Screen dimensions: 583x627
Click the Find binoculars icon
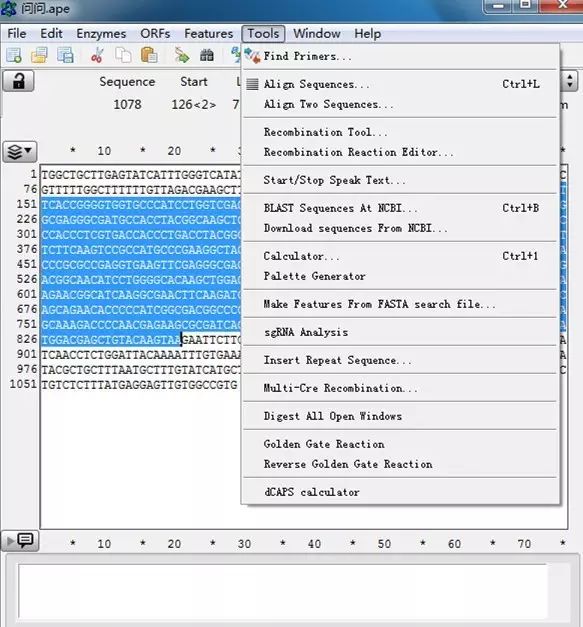(x=207, y=56)
